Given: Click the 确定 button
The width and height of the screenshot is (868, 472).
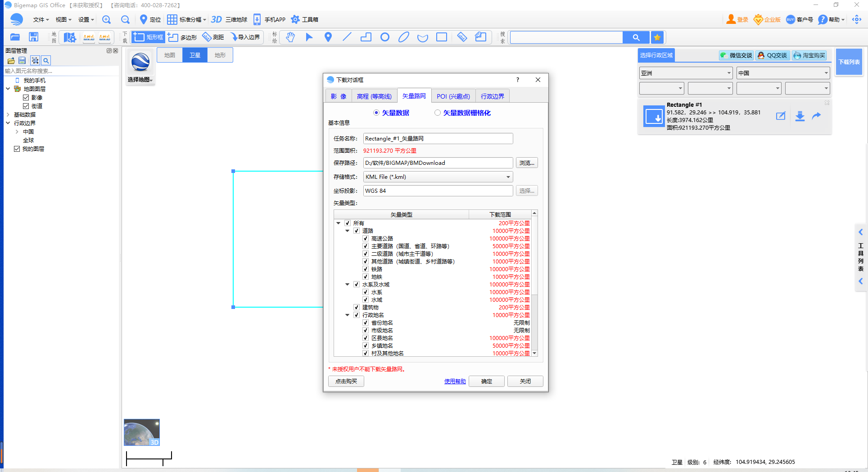Looking at the screenshot, I should tap(487, 381).
